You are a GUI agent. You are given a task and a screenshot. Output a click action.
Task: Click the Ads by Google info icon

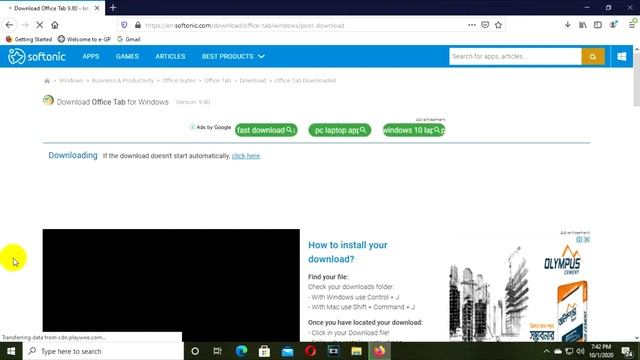(192, 127)
